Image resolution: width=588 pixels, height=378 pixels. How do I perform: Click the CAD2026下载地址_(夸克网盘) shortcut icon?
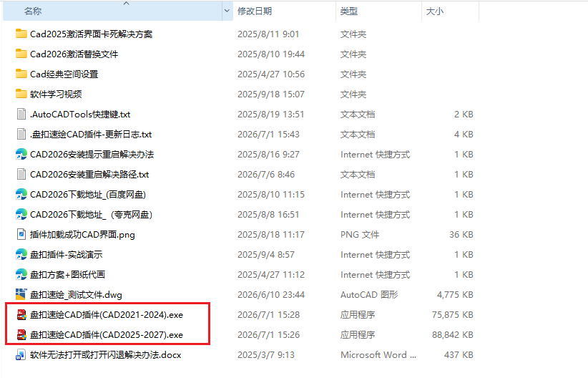(x=21, y=214)
